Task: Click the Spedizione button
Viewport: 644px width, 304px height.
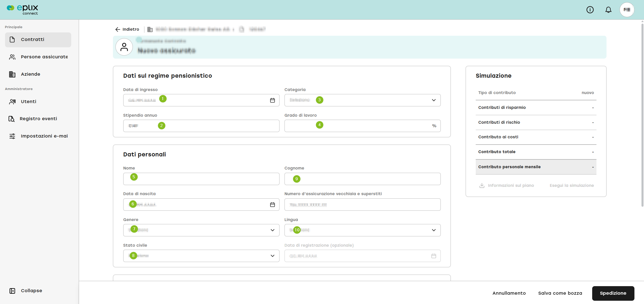Action: pos(613,293)
